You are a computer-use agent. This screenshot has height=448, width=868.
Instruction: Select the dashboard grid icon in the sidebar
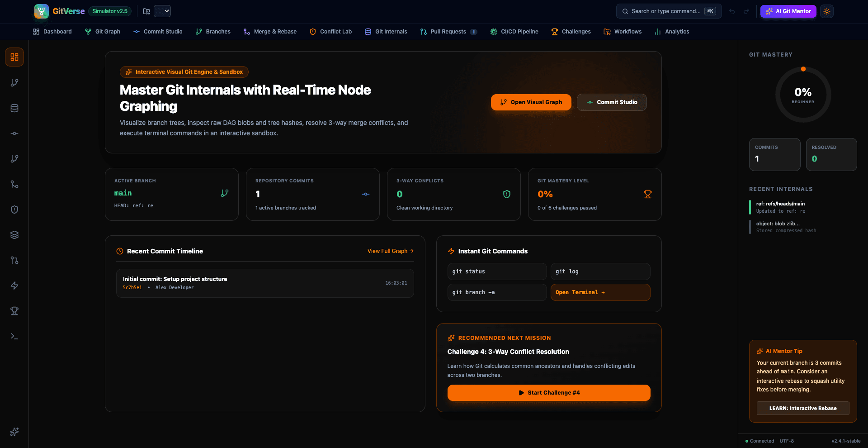coord(14,57)
